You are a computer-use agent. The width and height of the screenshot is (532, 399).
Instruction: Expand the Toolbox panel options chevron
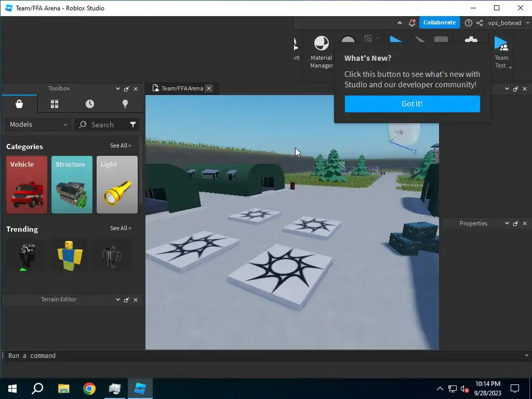[118, 89]
